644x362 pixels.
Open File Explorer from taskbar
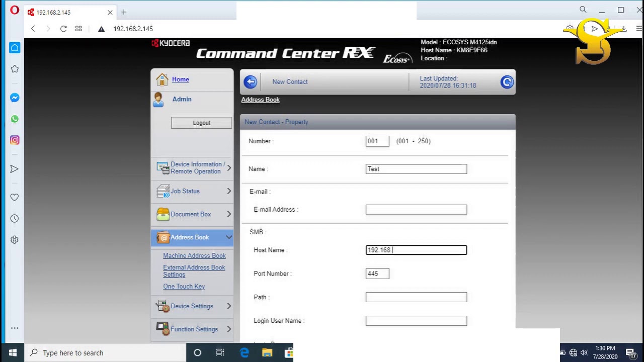point(267,353)
